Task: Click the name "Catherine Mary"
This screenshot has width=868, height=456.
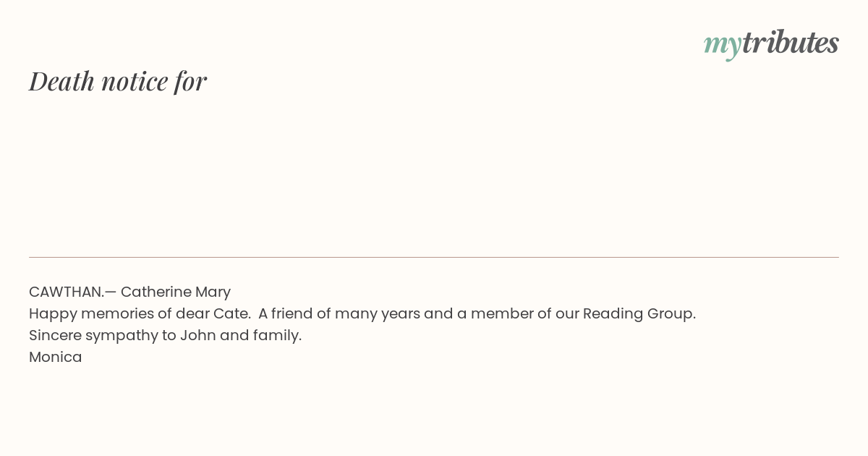Action: click(176, 292)
